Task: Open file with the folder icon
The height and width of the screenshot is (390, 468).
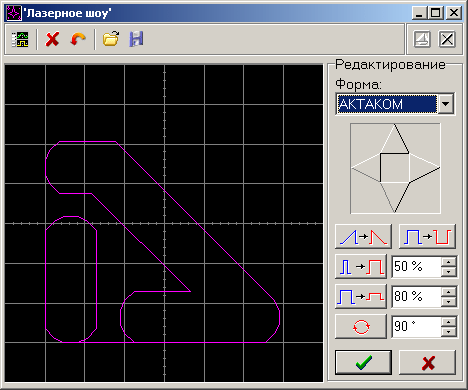Action: (x=111, y=39)
